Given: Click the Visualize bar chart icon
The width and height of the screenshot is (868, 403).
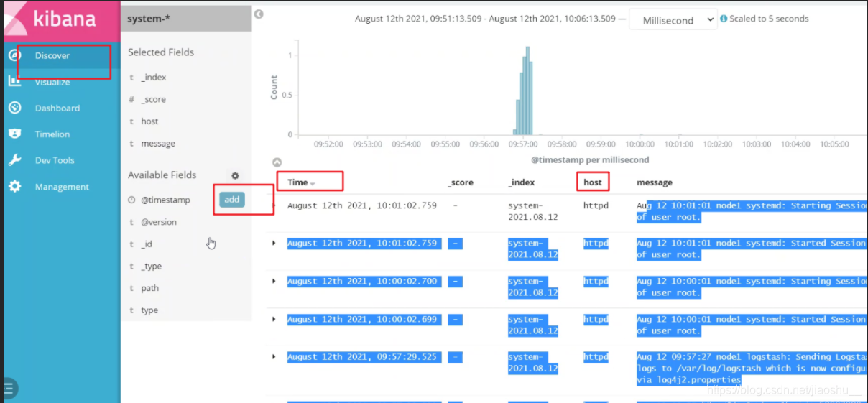Looking at the screenshot, I should pyautogui.click(x=14, y=81).
